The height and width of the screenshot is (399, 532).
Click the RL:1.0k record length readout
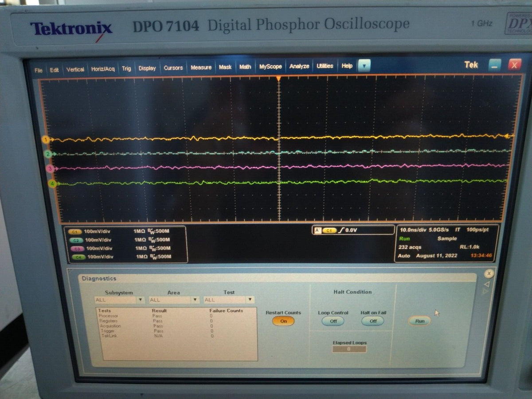[x=469, y=247]
